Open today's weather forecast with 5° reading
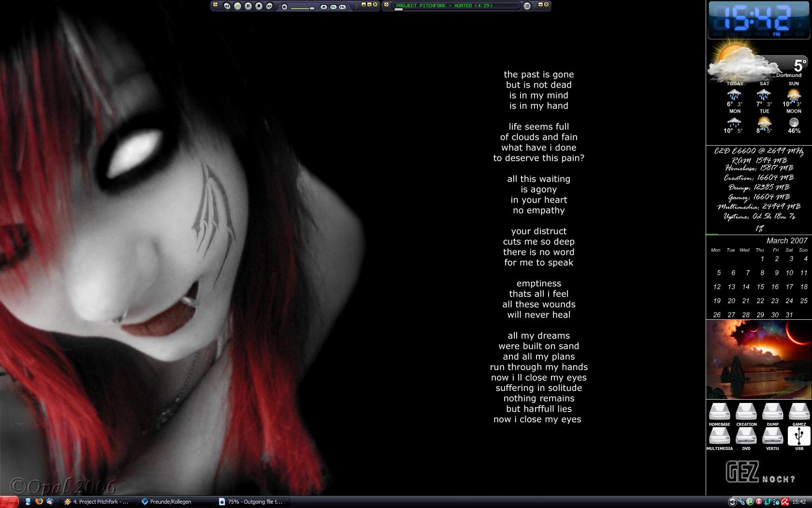This screenshot has height=508, width=812. (x=758, y=63)
